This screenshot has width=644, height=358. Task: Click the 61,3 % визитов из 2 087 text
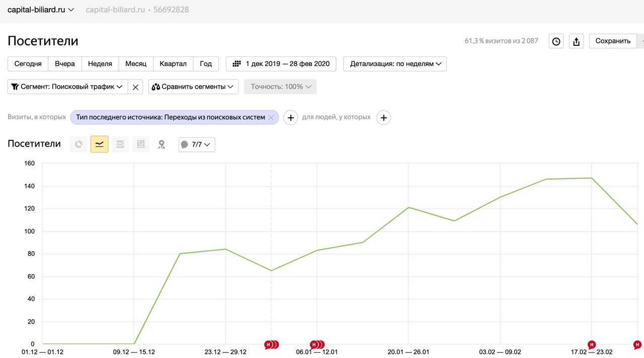coord(501,41)
